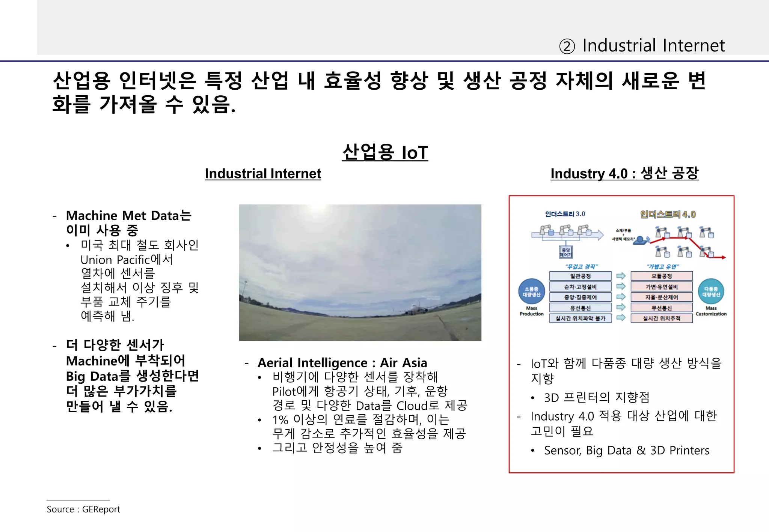Click the 'Industry 4.0 적용 대상 산업에 대한' line
The image size is (769, 532).
pyautogui.click(x=624, y=416)
